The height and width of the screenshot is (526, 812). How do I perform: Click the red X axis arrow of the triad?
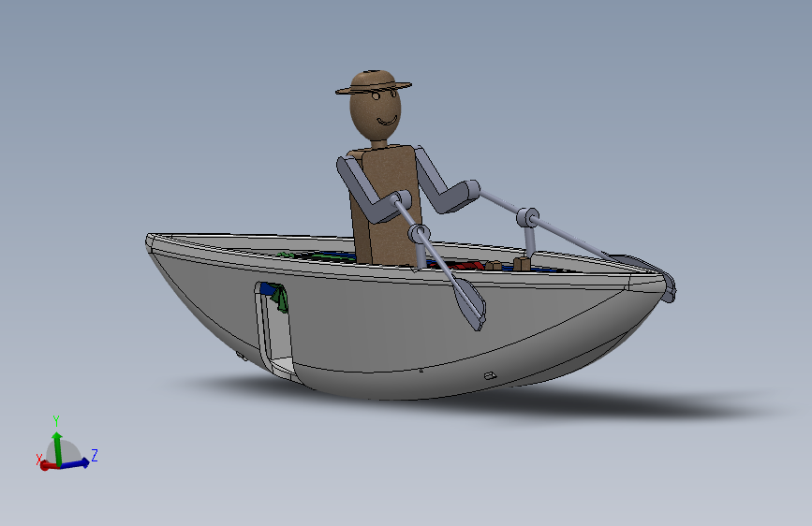coord(48,466)
